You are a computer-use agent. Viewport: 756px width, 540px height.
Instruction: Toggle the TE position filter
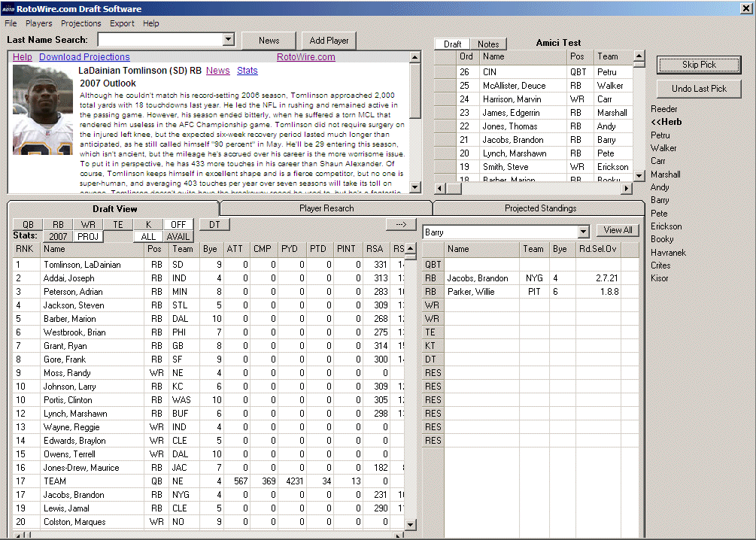117,225
